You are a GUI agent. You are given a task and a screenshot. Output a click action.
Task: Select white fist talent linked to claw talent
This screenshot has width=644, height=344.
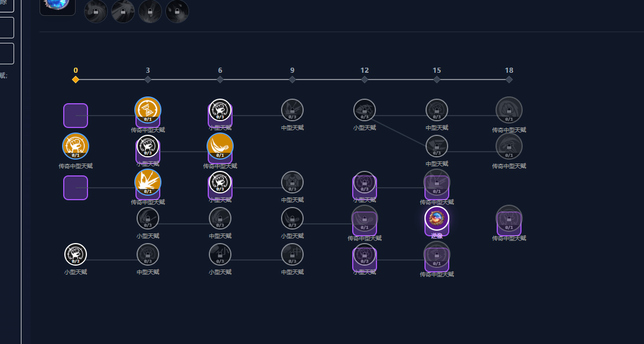pyautogui.click(x=148, y=145)
